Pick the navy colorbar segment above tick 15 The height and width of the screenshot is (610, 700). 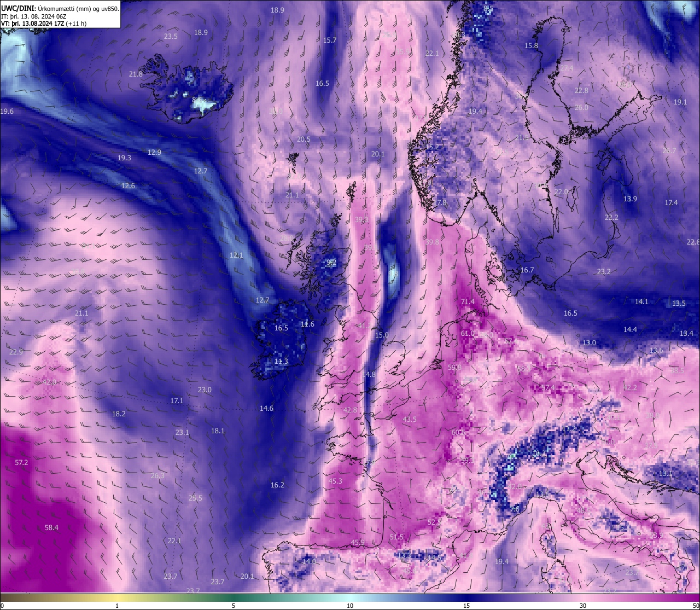[x=466, y=597]
